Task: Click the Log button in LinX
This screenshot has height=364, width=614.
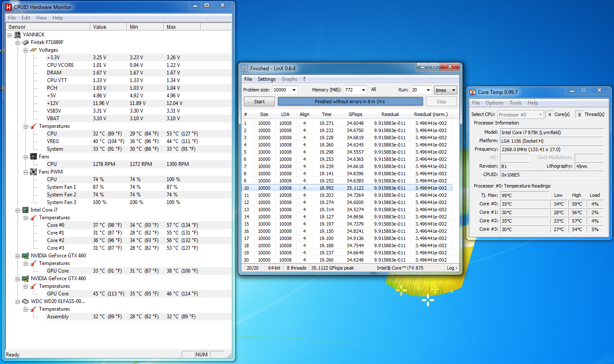Action: [x=451, y=267]
